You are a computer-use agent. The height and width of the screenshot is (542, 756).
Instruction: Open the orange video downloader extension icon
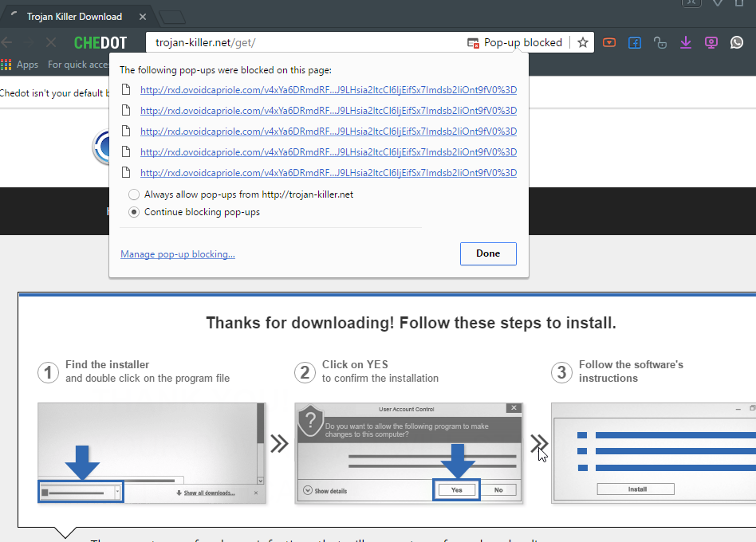pyautogui.click(x=609, y=43)
